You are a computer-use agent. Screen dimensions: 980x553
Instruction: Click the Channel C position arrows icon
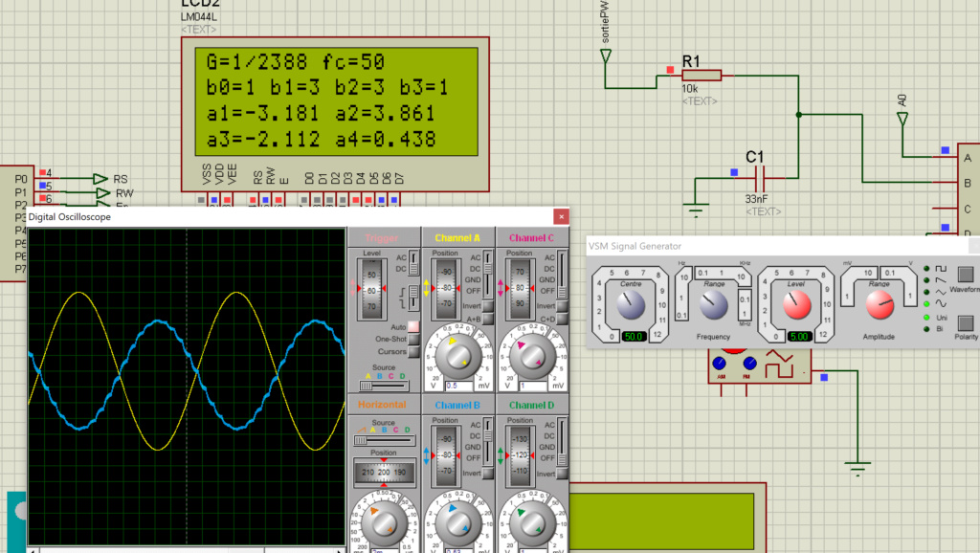[x=501, y=288]
